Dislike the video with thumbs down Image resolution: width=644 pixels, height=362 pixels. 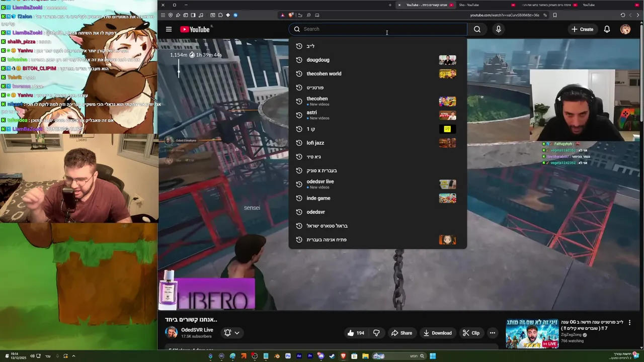tap(376, 333)
